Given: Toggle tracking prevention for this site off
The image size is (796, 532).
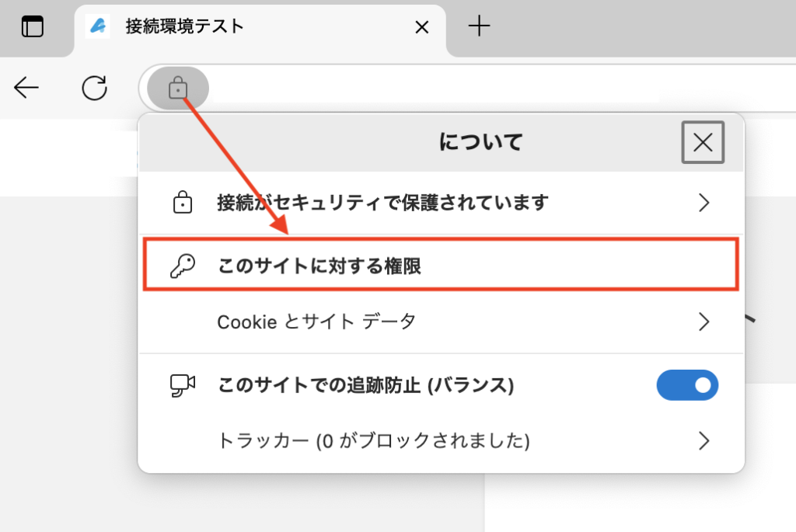Looking at the screenshot, I should [x=687, y=384].
